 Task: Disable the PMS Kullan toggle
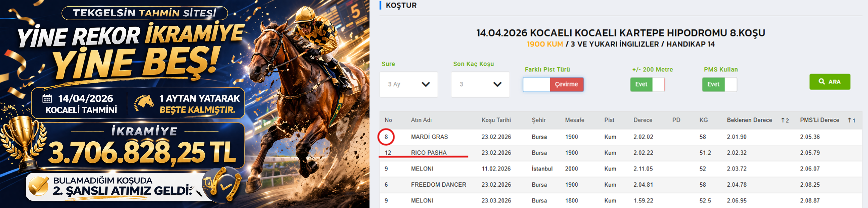tap(719, 84)
